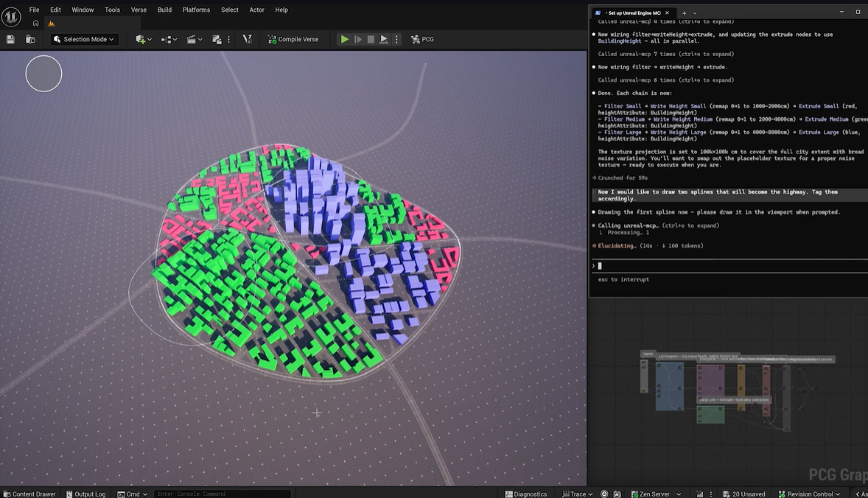Click the eject play icon
868x498 pixels.
(x=384, y=39)
